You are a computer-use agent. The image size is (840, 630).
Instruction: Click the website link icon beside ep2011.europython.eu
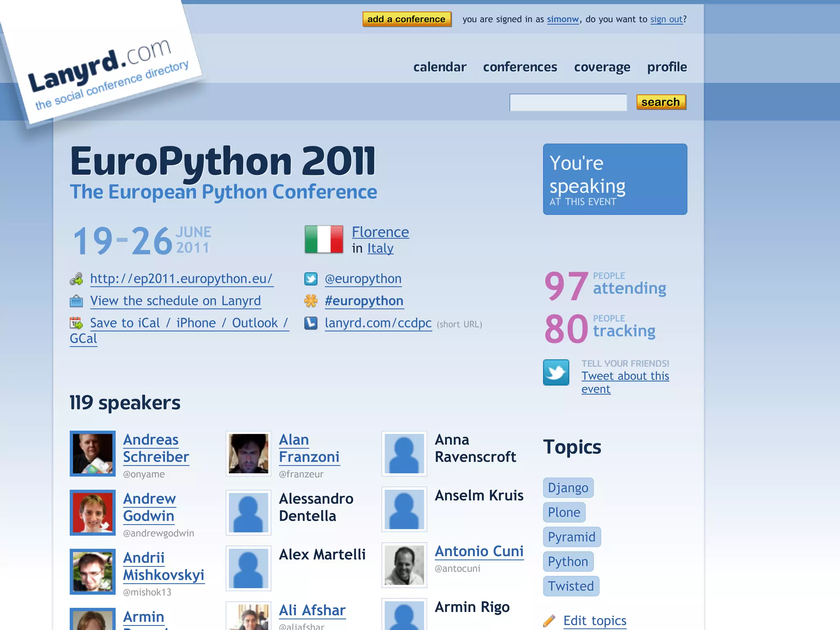[x=76, y=279]
